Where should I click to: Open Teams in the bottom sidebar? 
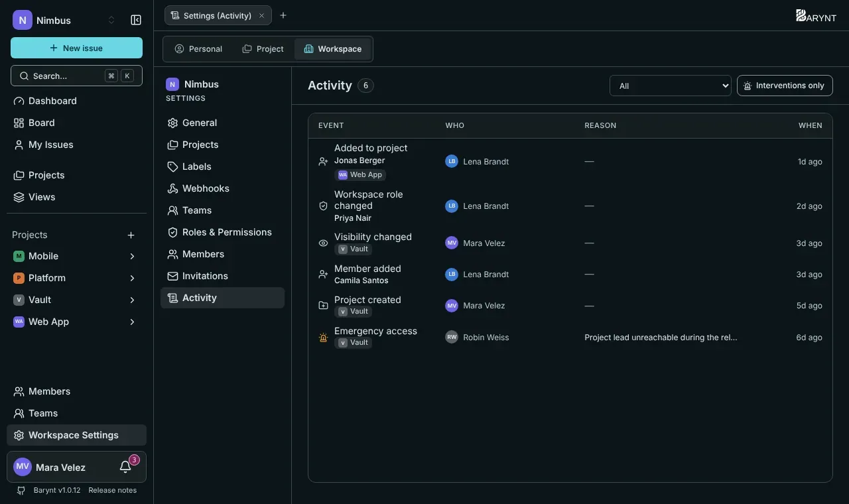[x=76, y=413]
